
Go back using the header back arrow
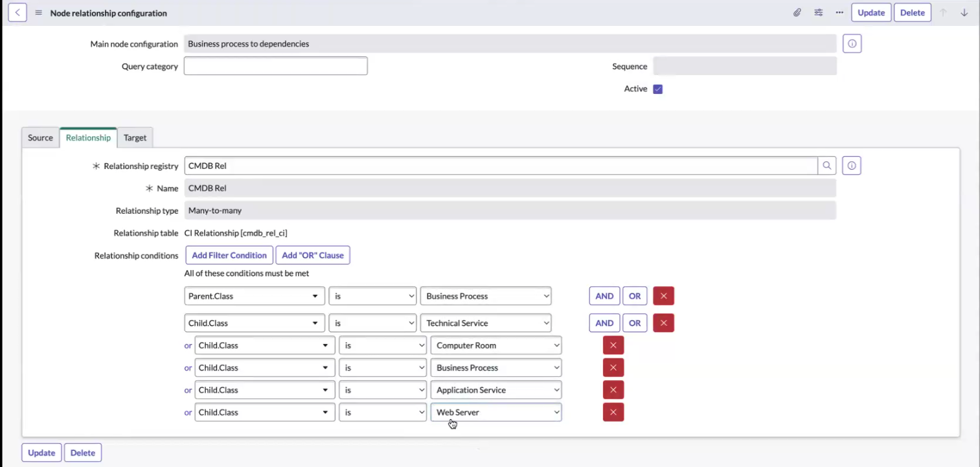17,12
